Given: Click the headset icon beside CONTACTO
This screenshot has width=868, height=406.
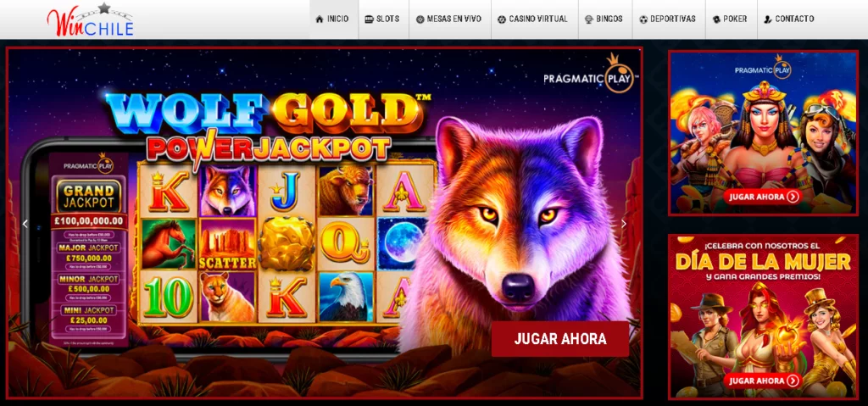Looking at the screenshot, I should tap(767, 19).
